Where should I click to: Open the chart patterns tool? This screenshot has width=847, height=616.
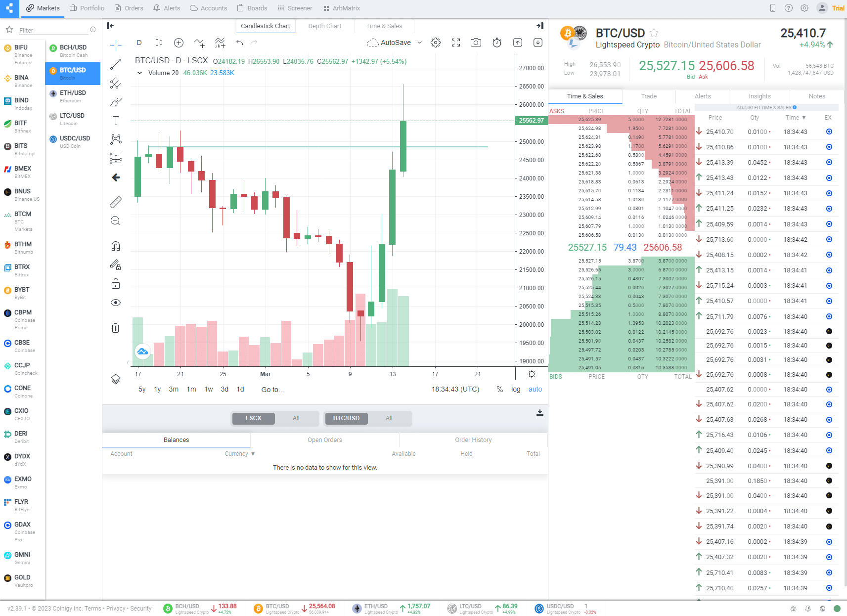click(116, 139)
